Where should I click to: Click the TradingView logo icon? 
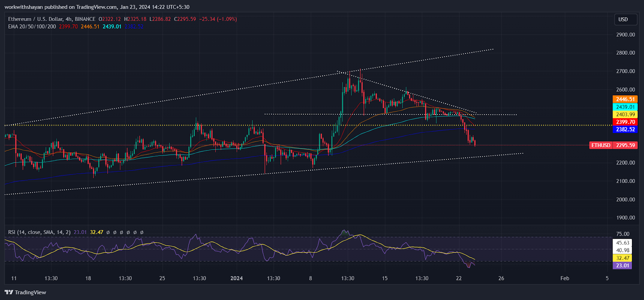coord(8,292)
